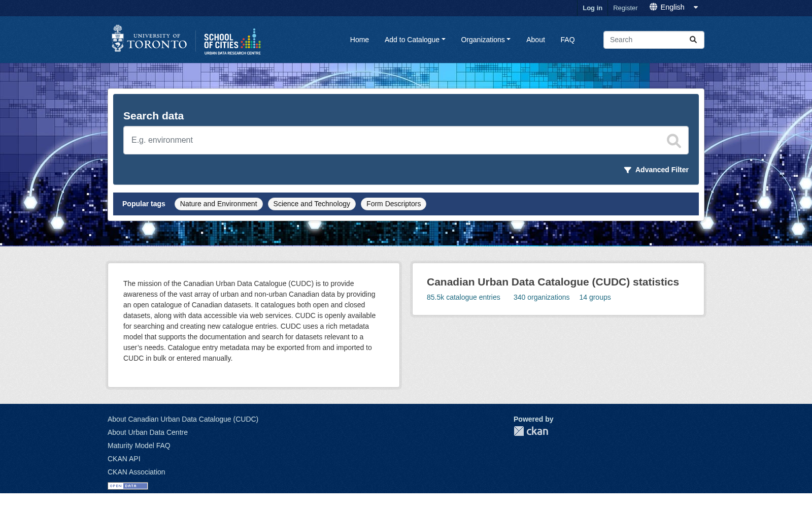Select the Nature and Environment tag
Screen dimensions: 812x508
coord(219,204)
